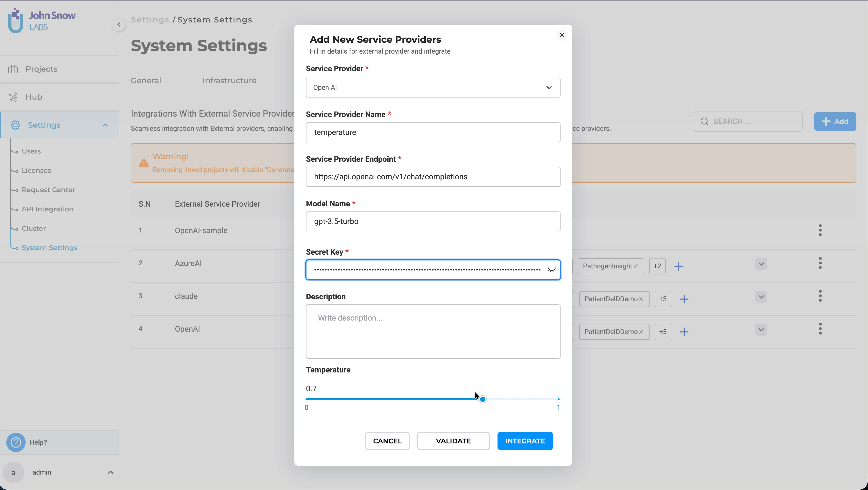Click the Projects briefcase icon
The width and height of the screenshot is (868, 490).
(x=13, y=69)
